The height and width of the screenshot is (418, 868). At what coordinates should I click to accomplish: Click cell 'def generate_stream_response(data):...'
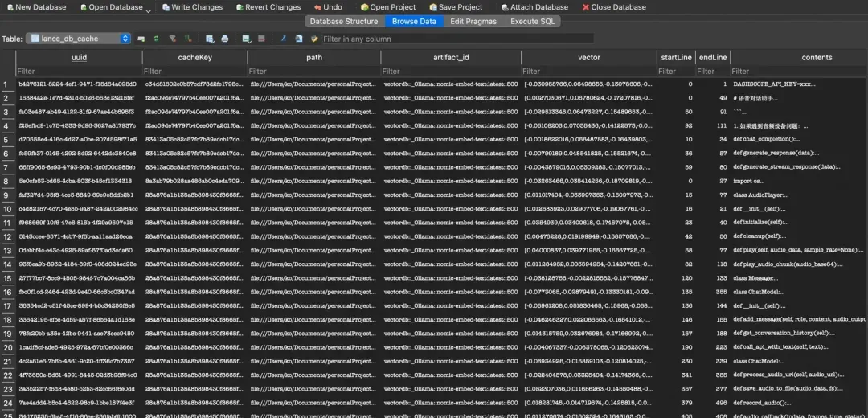click(x=800, y=168)
